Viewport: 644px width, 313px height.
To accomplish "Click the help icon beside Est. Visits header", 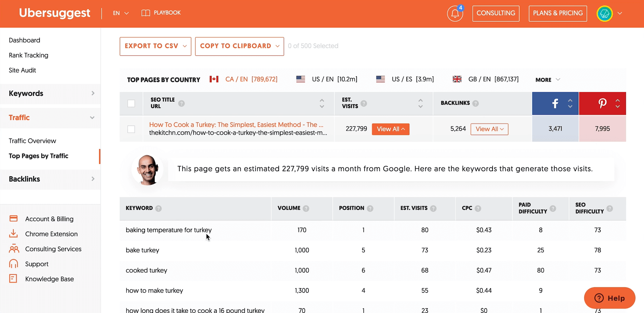I will click(x=364, y=103).
